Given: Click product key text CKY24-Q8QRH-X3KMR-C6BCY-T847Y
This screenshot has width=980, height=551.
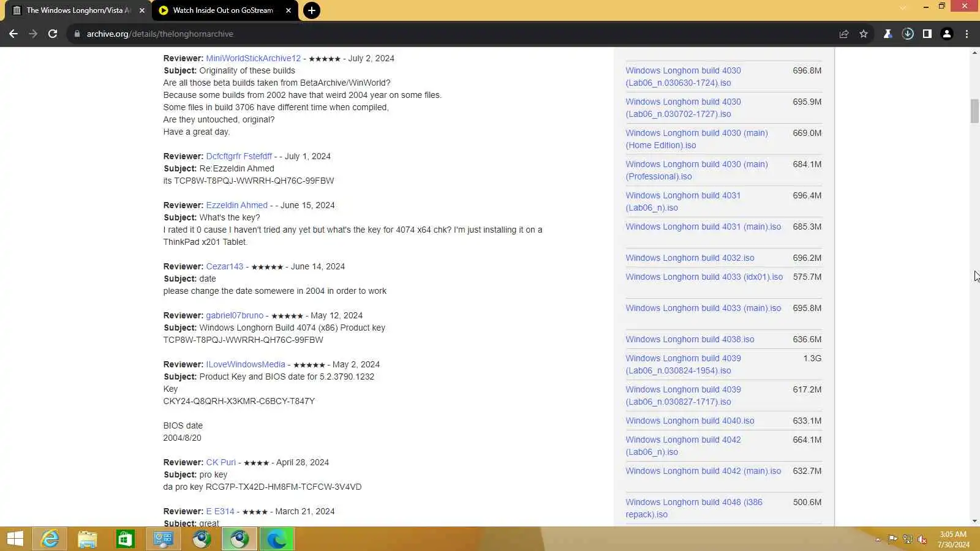Looking at the screenshot, I should click(x=239, y=401).
